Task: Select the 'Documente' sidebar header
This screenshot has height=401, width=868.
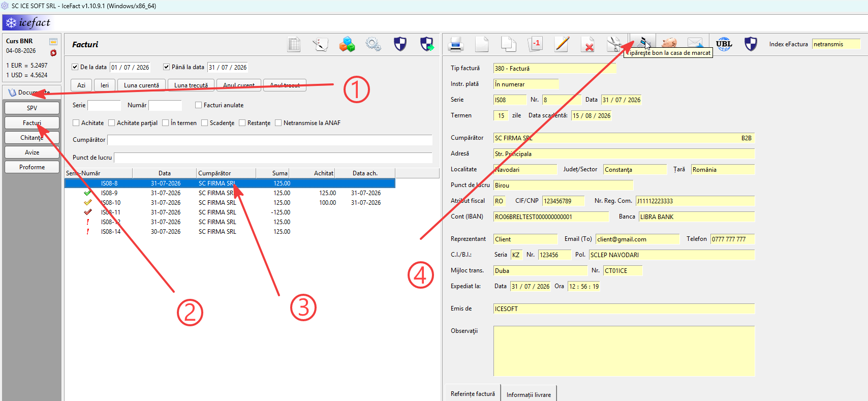Action: [32, 92]
